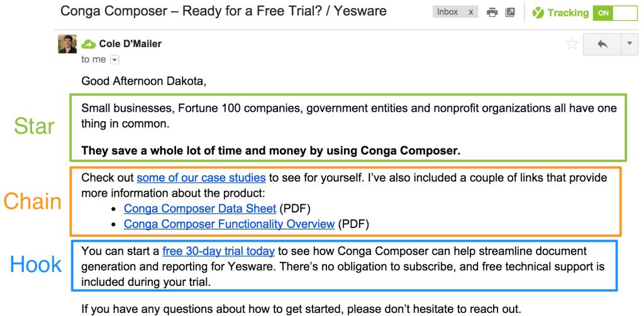Screen dimensions: 644x316
Task: Click the Yesware logo icon
Action: pos(538,13)
